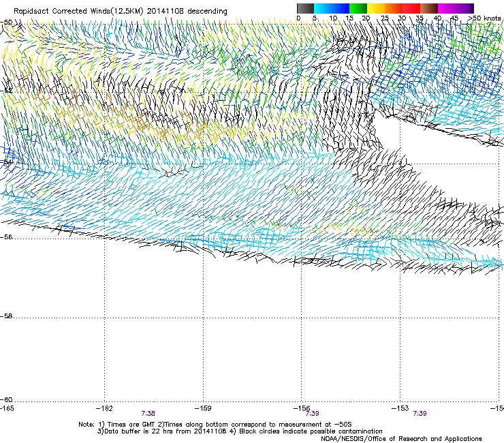Click the red 30-35 knots legend swatch
Image resolution: width=504 pixels, height=443 pixels.
[411, 8]
